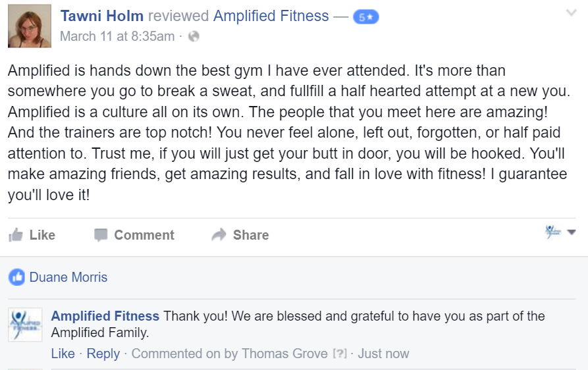Open Tawni Holm's profile picture

pyautogui.click(x=30, y=26)
